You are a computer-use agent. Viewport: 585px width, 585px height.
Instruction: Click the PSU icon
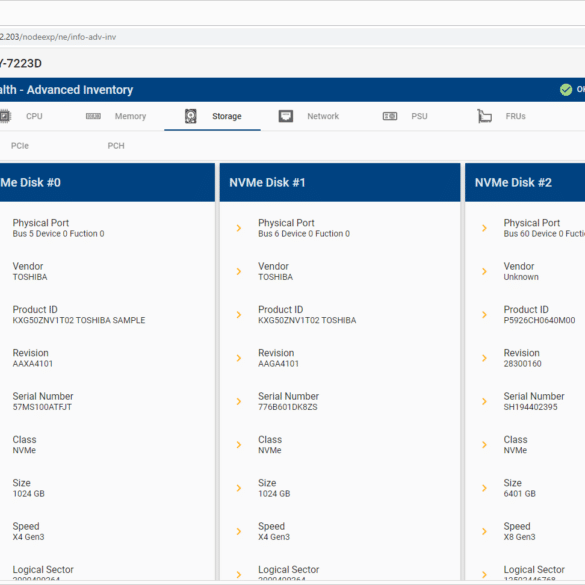[390, 116]
